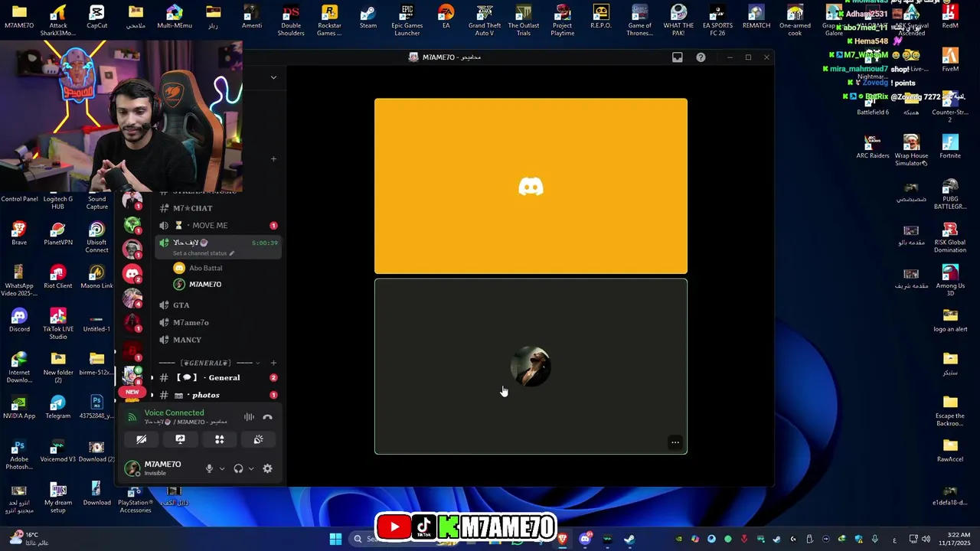Screen dimensions: 980x551
Task: Join the MANCY voice channel
Action: tap(187, 340)
